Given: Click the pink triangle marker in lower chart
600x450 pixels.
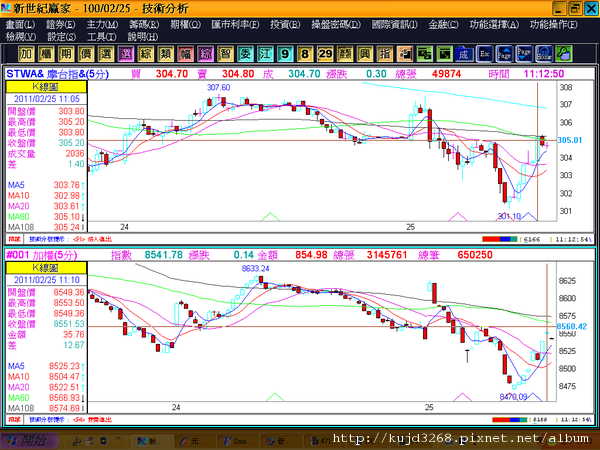Looking at the screenshot, I should (462, 397).
